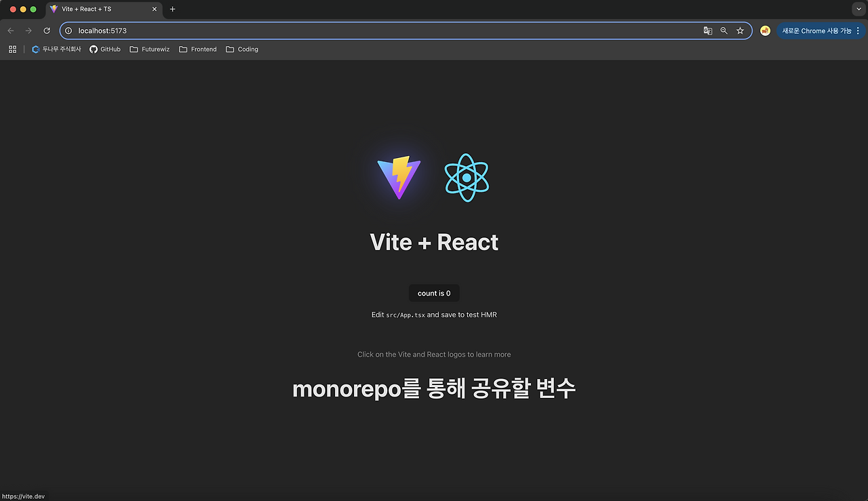Open a new tab with the plus button
868x501 pixels.
pyautogui.click(x=172, y=9)
